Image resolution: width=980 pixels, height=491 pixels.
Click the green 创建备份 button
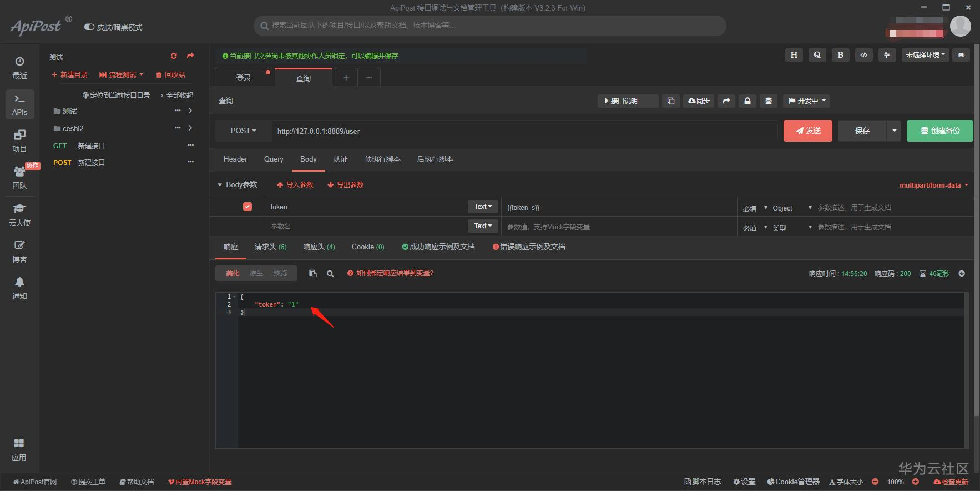940,131
